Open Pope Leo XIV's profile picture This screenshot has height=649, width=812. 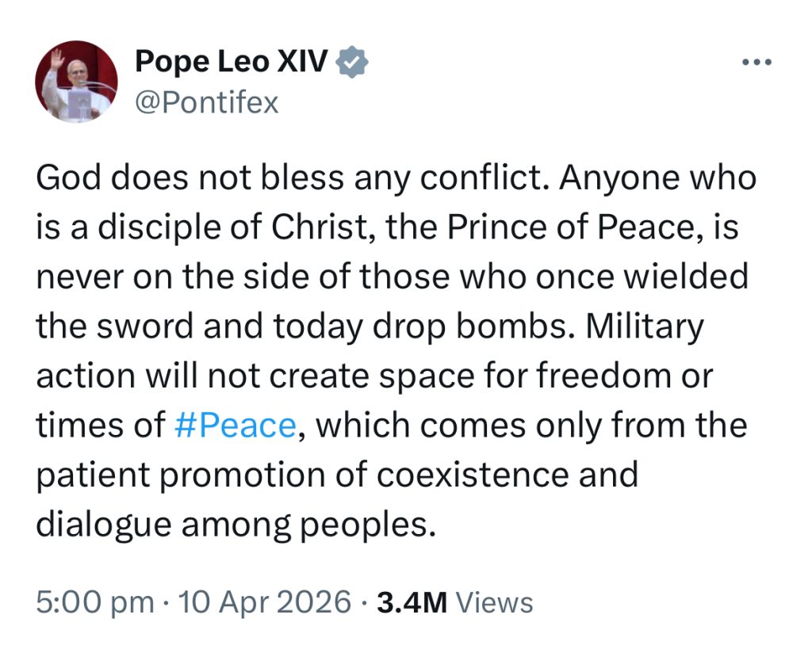pyautogui.click(x=76, y=82)
